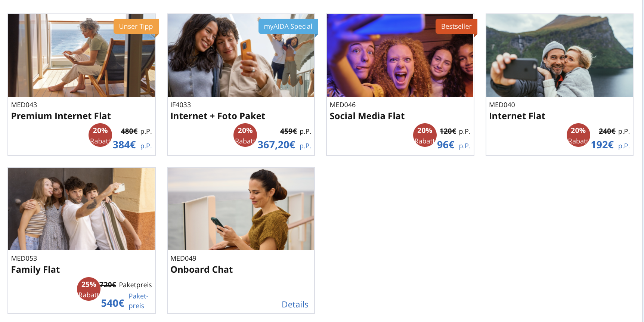Click the 'Unser Tipp' orange badge
The image size is (644, 322).
coord(136,27)
